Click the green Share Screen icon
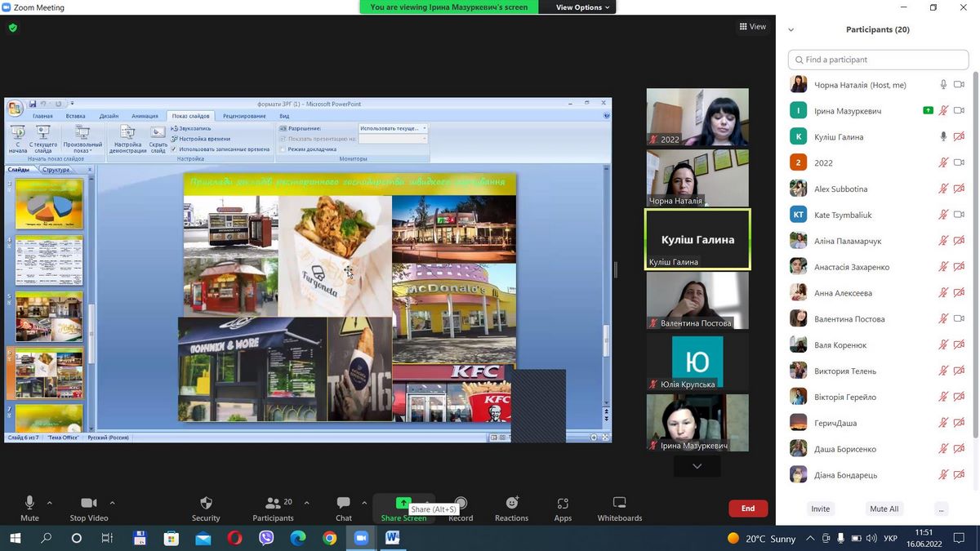Viewport: 980px width, 551px height. tap(403, 503)
